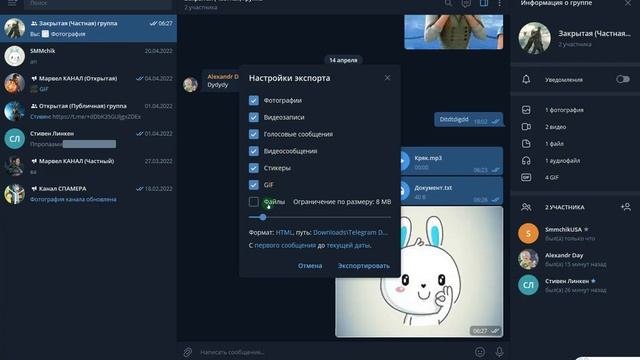
Task: Open the Марвел КАНАЛ (Открытая) channel
Action: [x=88, y=83]
